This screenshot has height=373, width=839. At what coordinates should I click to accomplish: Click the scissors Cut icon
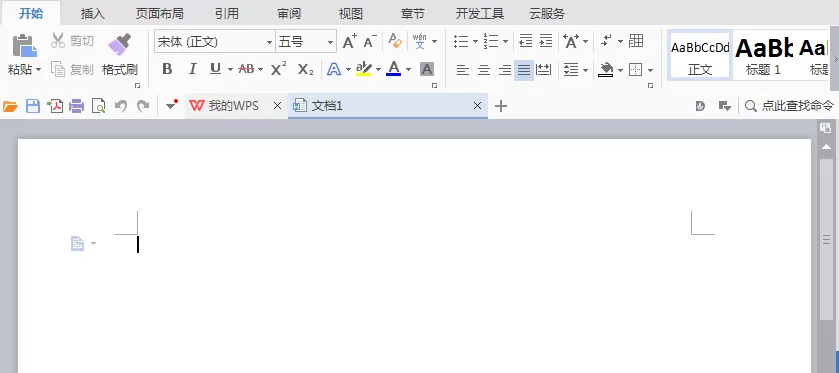[58, 40]
